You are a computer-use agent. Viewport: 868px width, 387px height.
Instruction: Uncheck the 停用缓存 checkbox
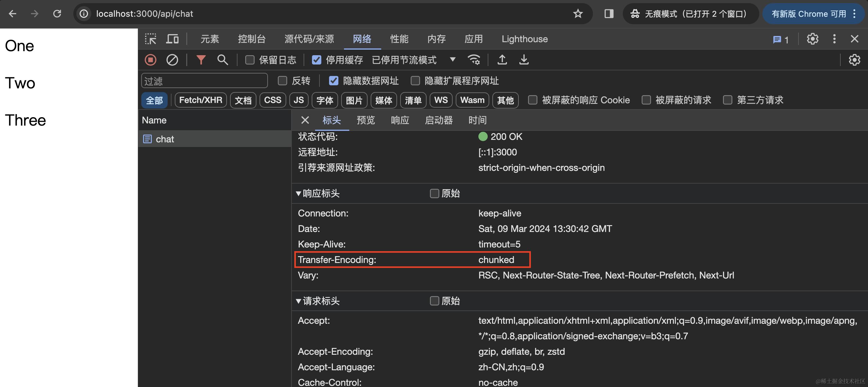[316, 60]
